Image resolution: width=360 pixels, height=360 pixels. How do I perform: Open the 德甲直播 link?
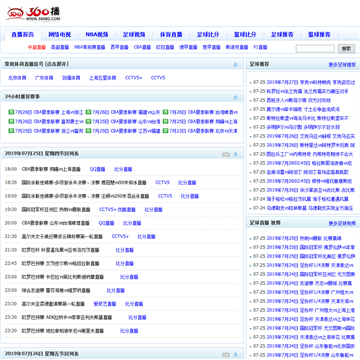click(188, 47)
